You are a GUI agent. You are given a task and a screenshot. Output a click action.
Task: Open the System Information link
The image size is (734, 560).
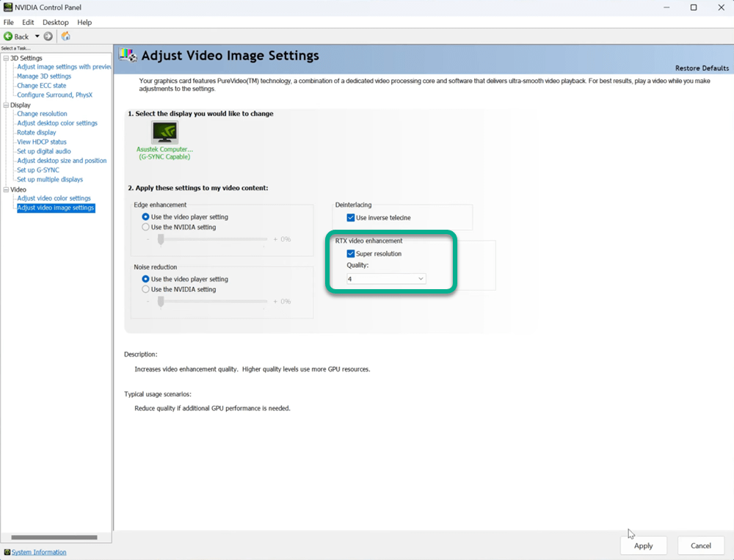(x=39, y=552)
